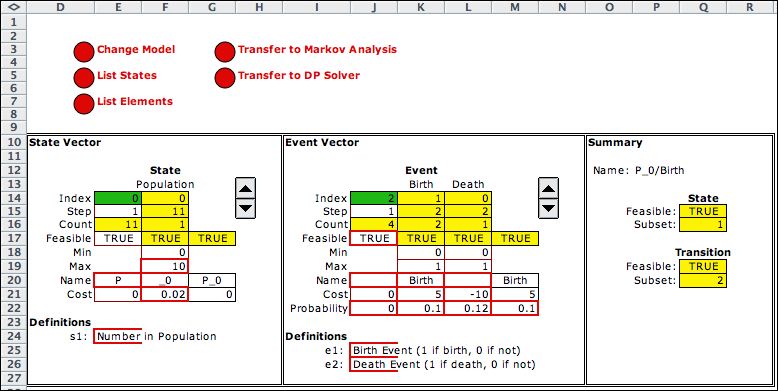
Task: Click the Death probability cell 0.12
Action: point(468,308)
